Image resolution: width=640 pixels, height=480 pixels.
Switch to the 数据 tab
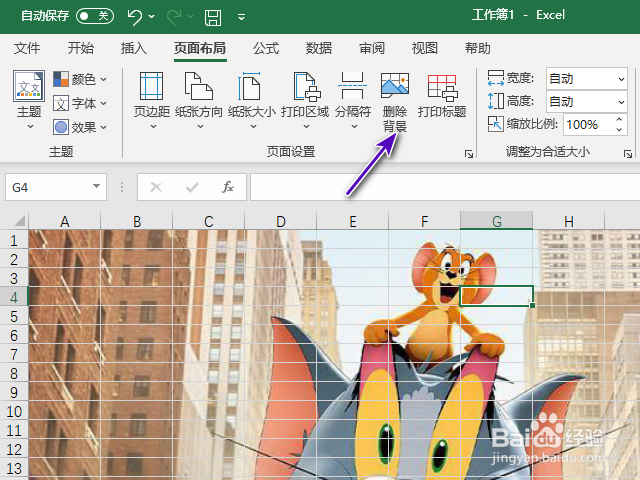319,48
